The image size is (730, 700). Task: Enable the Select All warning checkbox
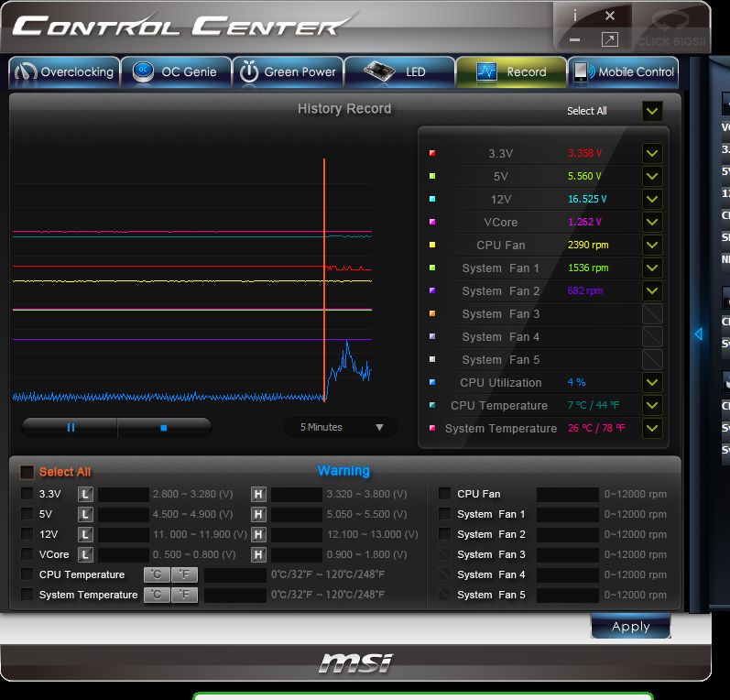27,472
